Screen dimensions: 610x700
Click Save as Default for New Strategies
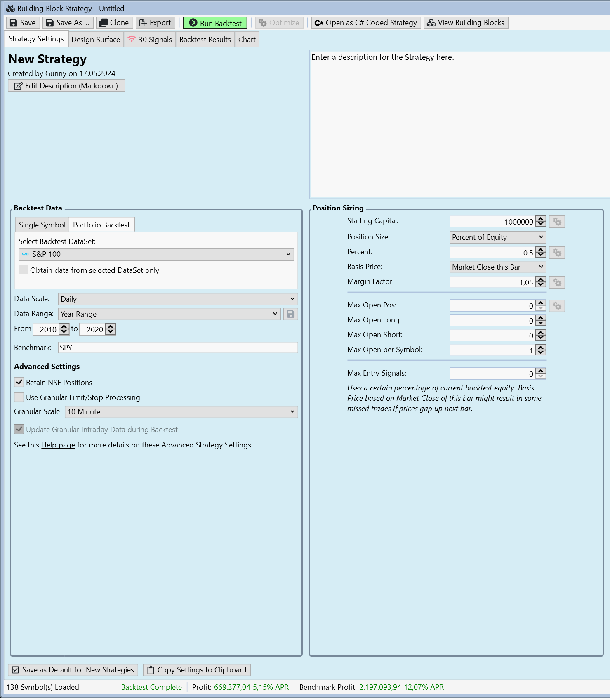pyautogui.click(x=73, y=669)
